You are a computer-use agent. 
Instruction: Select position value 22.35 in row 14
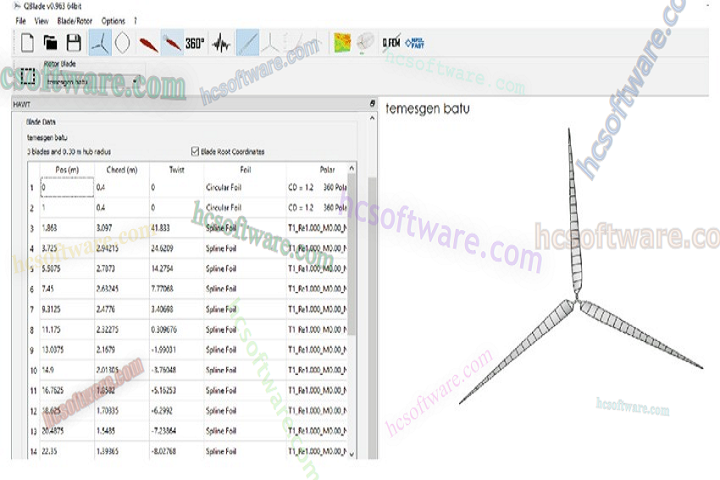(x=67, y=451)
